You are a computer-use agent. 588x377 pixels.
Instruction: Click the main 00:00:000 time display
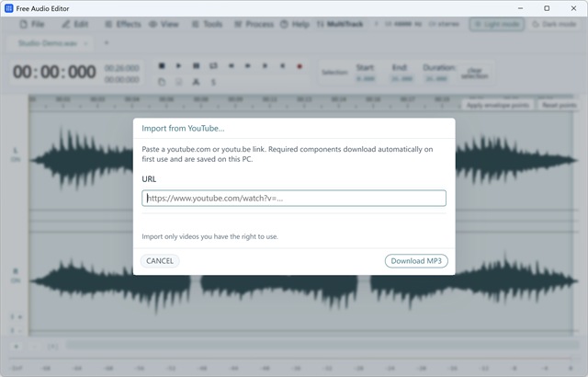click(x=54, y=72)
